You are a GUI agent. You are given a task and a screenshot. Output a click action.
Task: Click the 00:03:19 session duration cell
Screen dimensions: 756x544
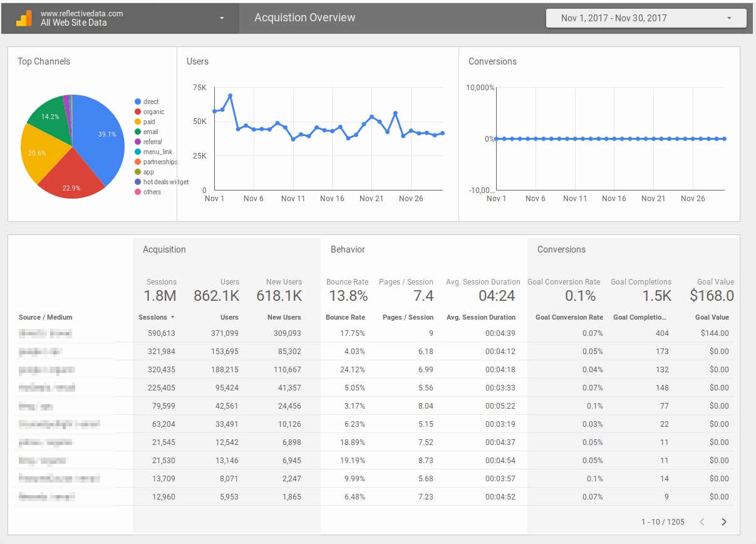tap(500, 424)
